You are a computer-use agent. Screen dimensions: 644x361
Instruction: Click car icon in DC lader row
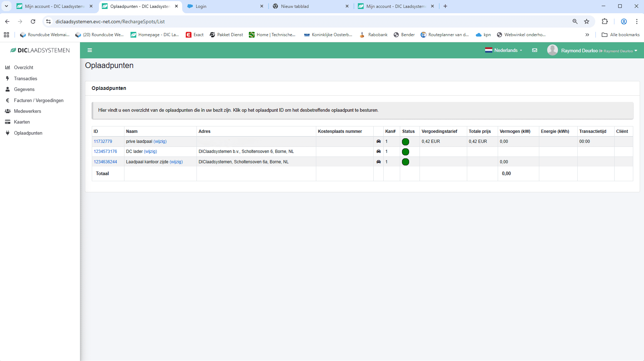(378, 151)
